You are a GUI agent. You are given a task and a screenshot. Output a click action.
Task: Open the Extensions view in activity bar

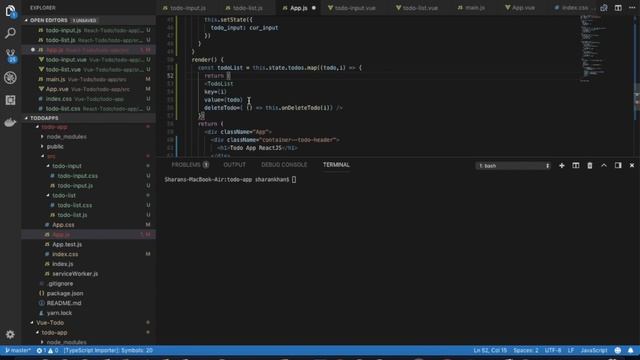point(10,100)
